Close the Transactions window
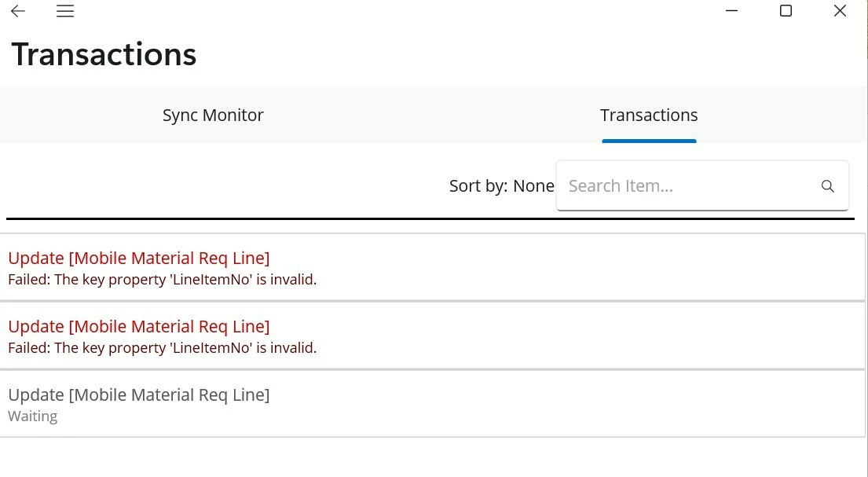This screenshot has width=868, height=477. pyautogui.click(x=840, y=11)
